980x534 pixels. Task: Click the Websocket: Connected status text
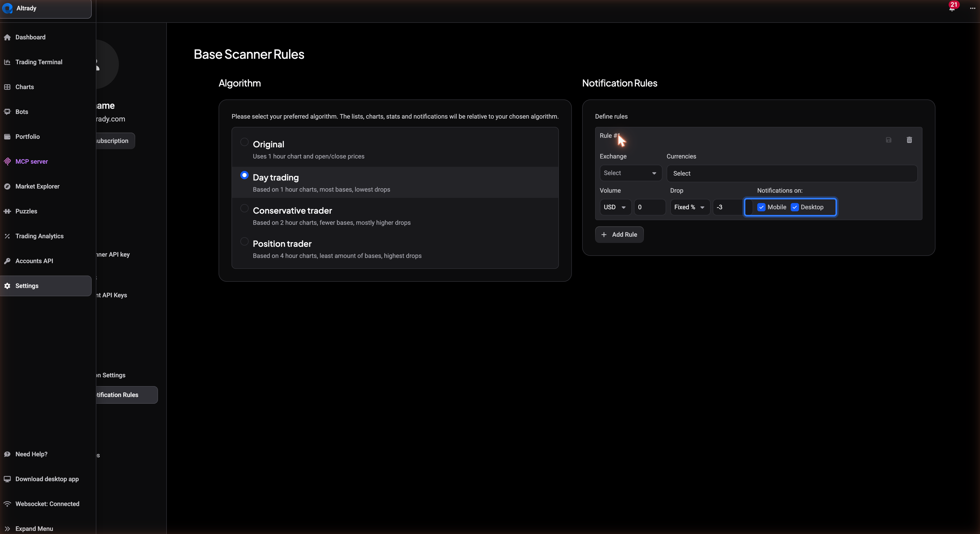pyautogui.click(x=47, y=504)
